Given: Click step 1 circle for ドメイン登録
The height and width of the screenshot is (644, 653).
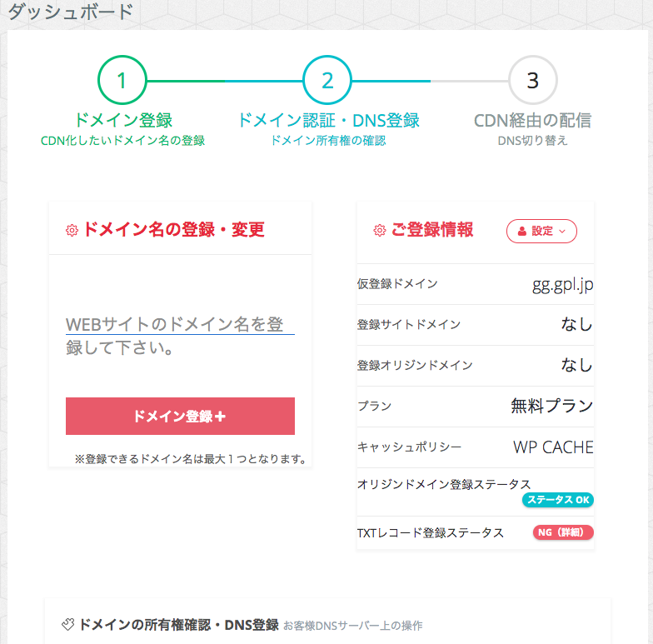Looking at the screenshot, I should pyautogui.click(x=122, y=80).
